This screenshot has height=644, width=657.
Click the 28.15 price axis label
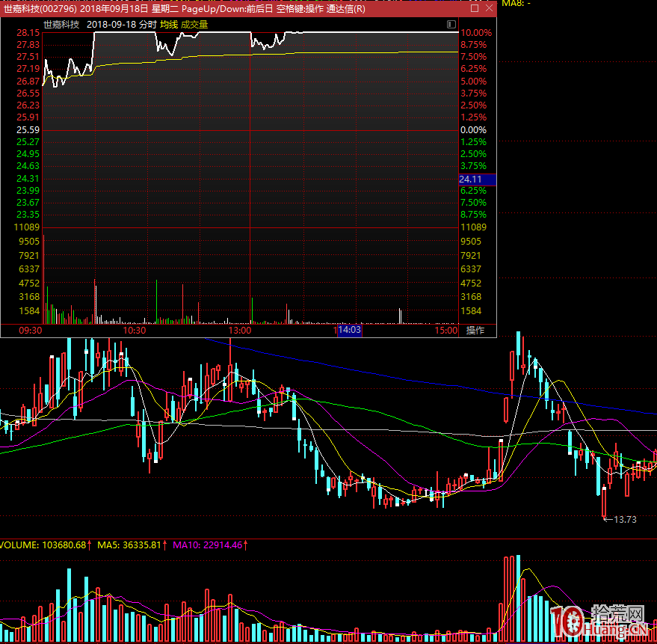[28, 33]
